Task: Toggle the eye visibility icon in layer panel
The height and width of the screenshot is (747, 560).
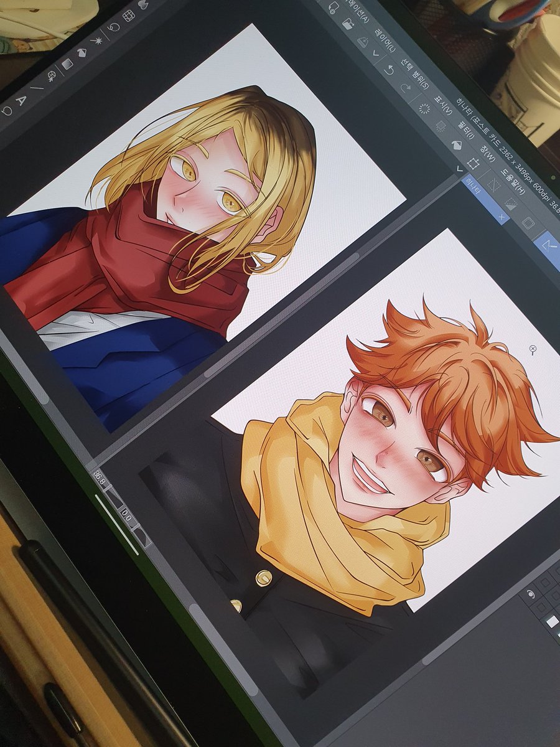Action: 530,594
